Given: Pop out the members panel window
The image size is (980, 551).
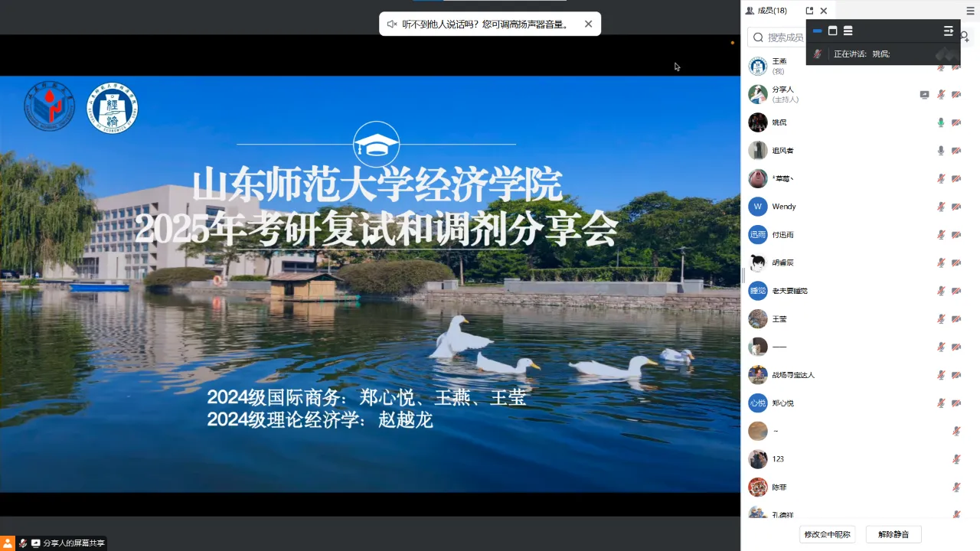Looking at the screenshot, I should pos(810,11).
